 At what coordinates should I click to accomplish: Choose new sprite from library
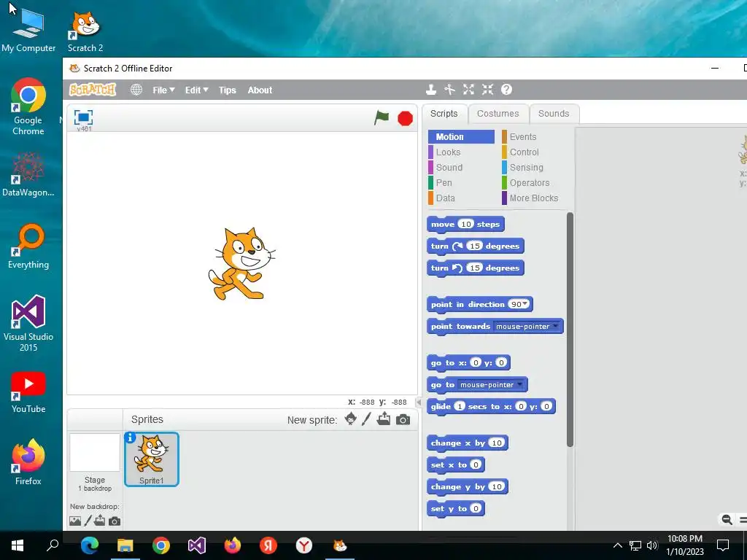[x=351, y=419]
